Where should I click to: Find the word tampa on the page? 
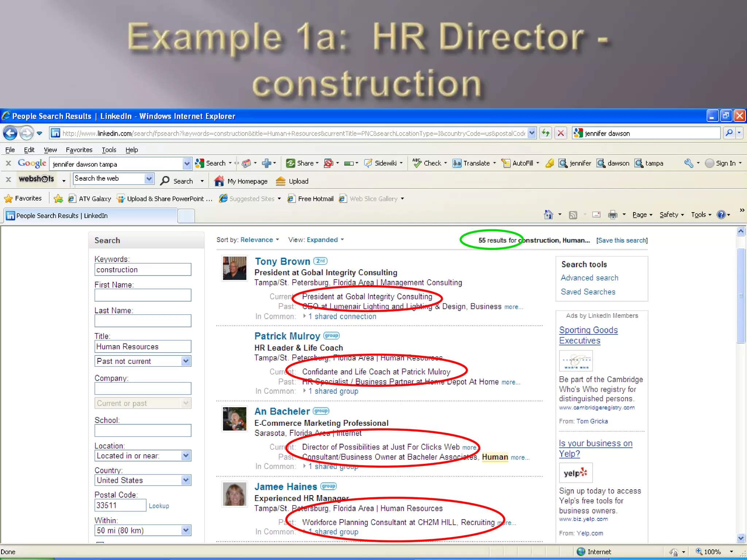point(649,163)
